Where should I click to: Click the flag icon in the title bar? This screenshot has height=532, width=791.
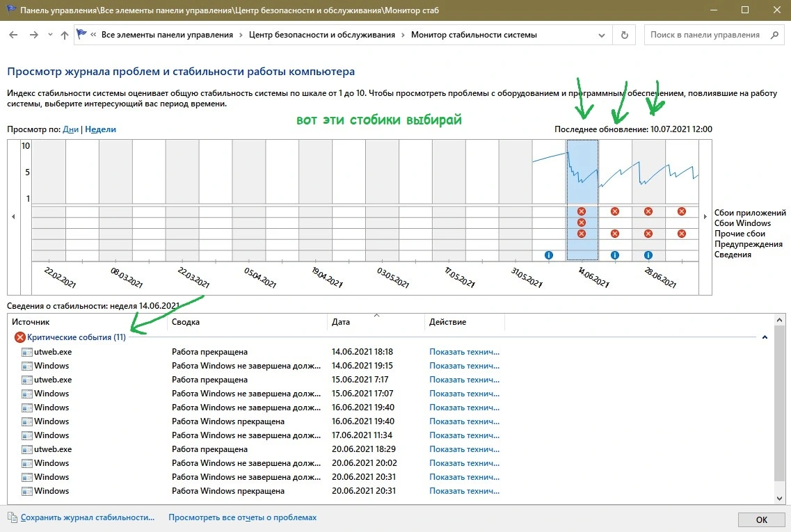(10, 10)
